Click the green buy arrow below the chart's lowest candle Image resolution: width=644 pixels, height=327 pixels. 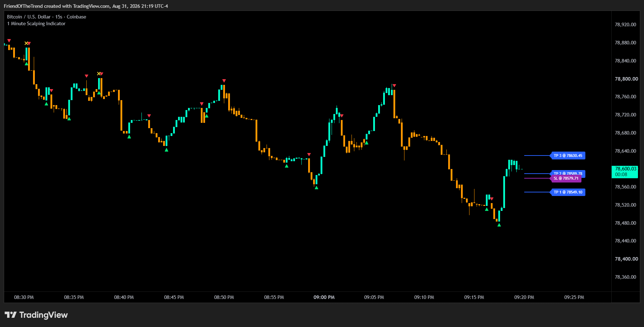click(499, 225)
